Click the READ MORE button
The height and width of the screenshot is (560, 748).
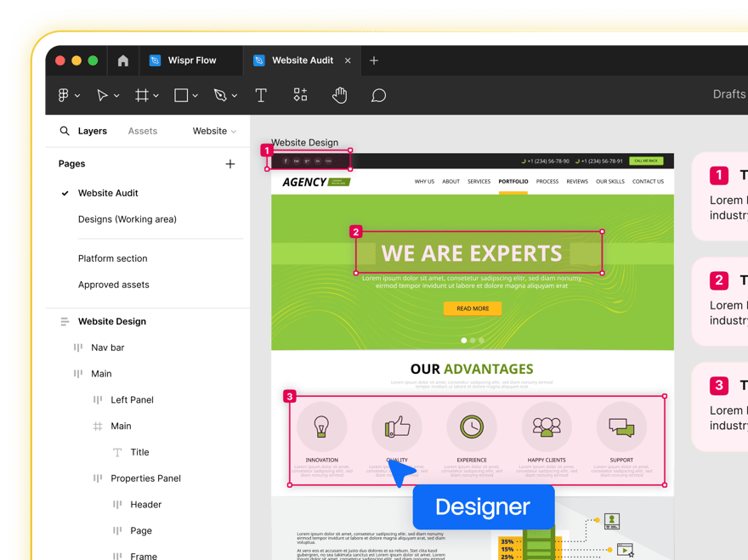click(x=473, y=308)
